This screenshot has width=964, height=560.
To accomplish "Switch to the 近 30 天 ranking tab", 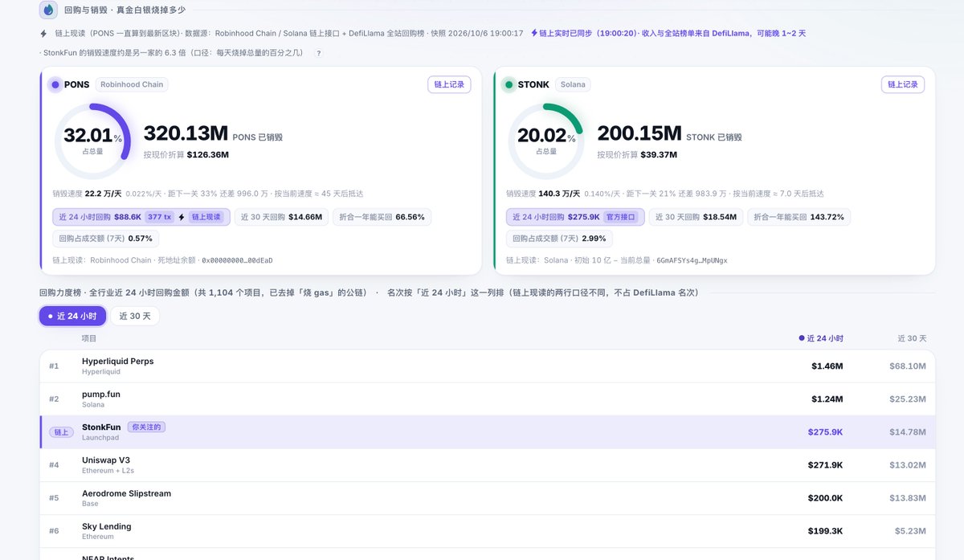I will (135, 316).
